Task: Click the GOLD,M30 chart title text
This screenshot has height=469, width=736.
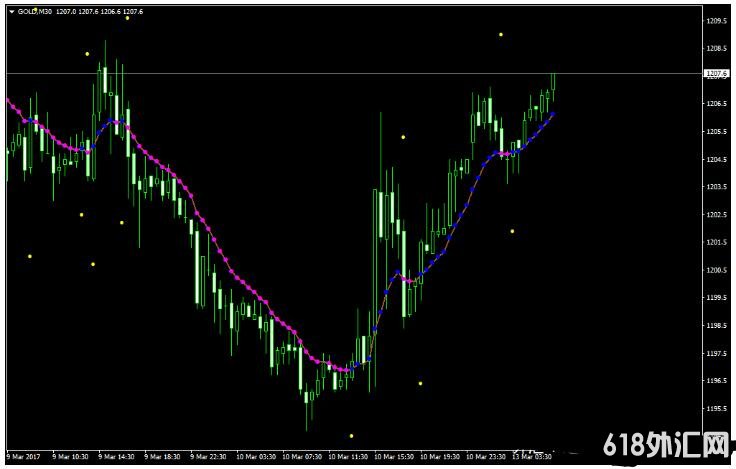Action: 35,12
